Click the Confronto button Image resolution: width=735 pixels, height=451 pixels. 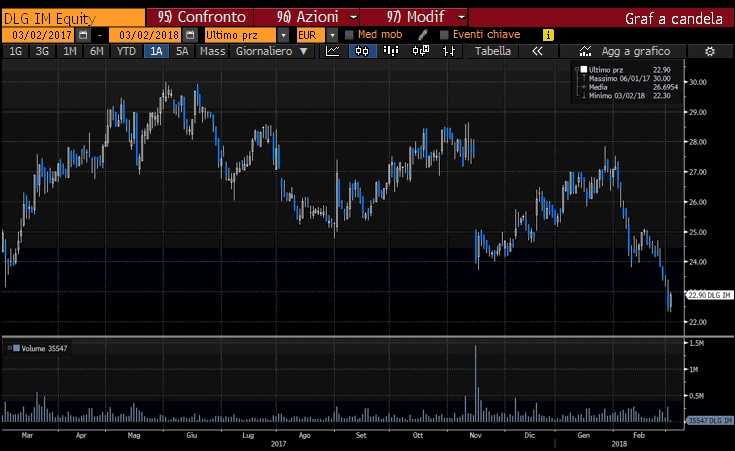[x=201, y=17]
